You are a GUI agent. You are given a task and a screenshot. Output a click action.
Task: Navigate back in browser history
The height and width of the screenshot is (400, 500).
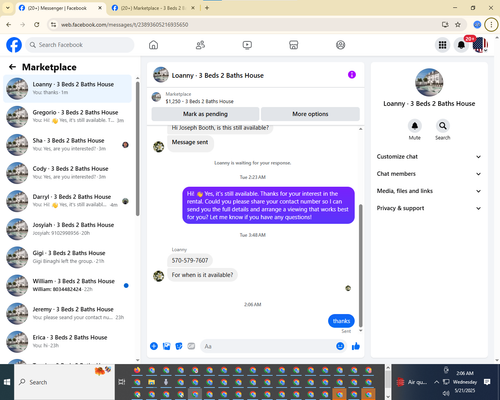[x=9, y=24]
